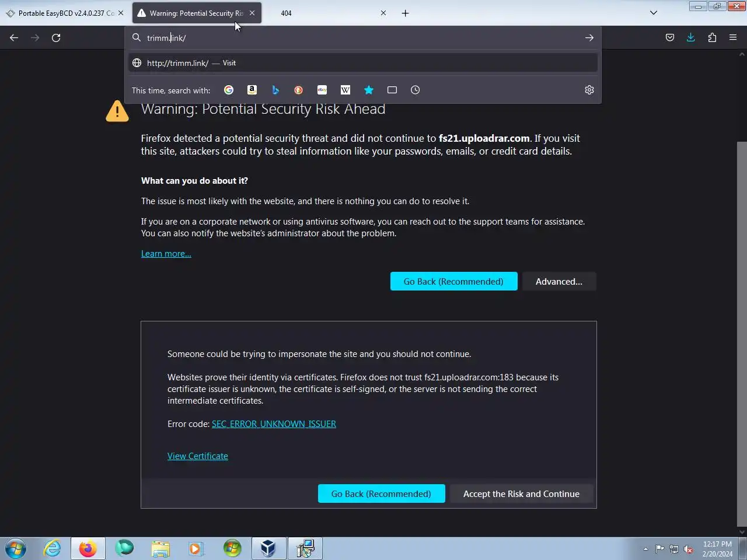
Task: Search with Google icon
Action: tap(229, 90)
